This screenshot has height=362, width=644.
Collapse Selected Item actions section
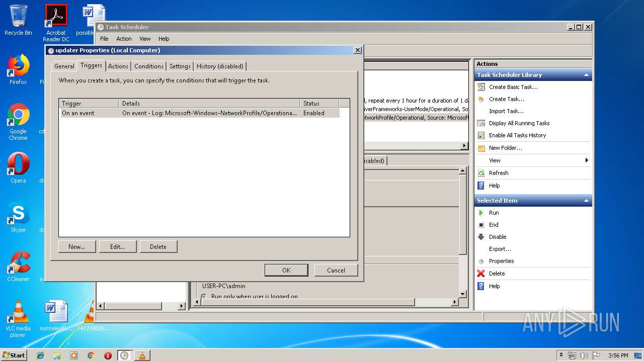[586, 201]
